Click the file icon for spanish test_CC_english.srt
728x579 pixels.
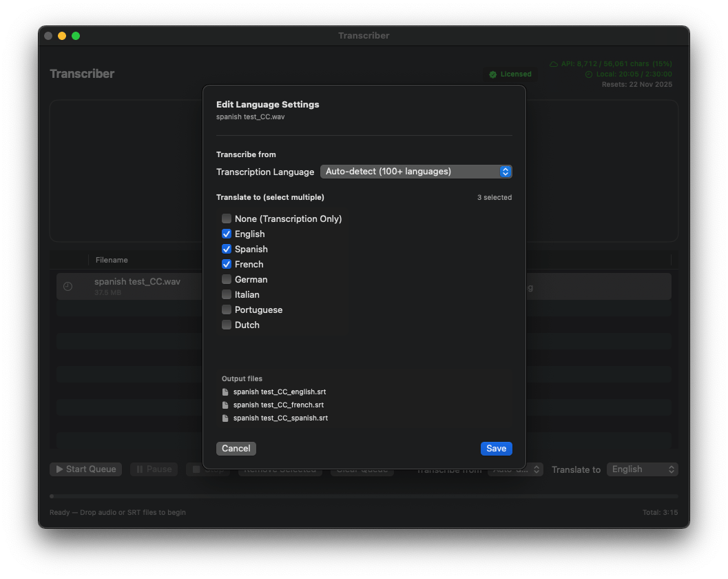coord(225,392)
